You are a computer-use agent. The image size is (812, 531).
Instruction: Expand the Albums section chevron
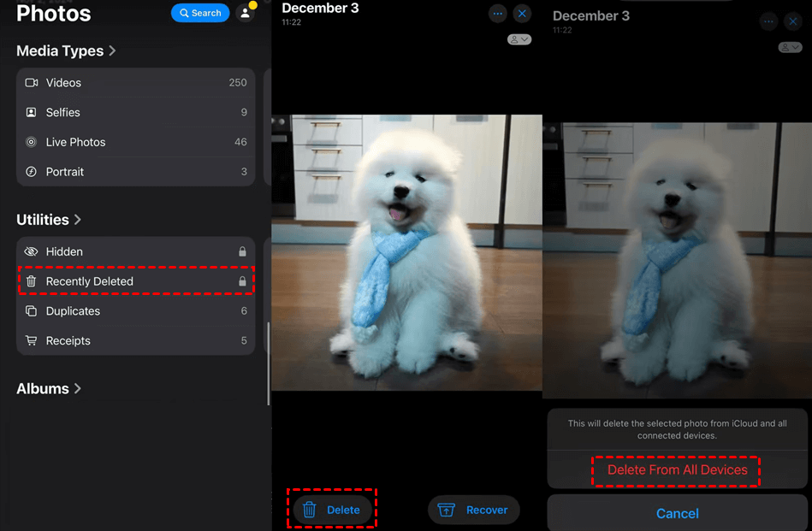click(78, 388)
